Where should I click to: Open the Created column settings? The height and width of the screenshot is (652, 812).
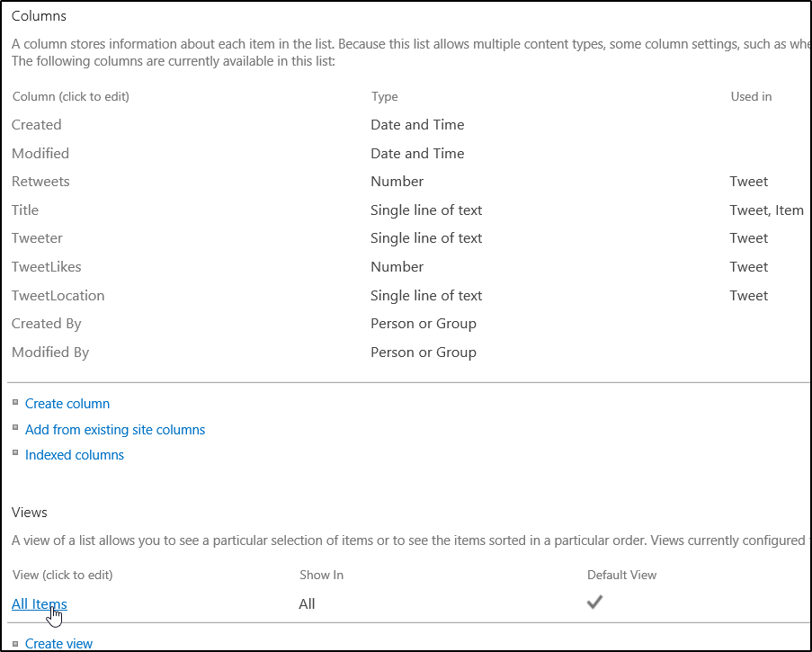(x=37, y=125)
